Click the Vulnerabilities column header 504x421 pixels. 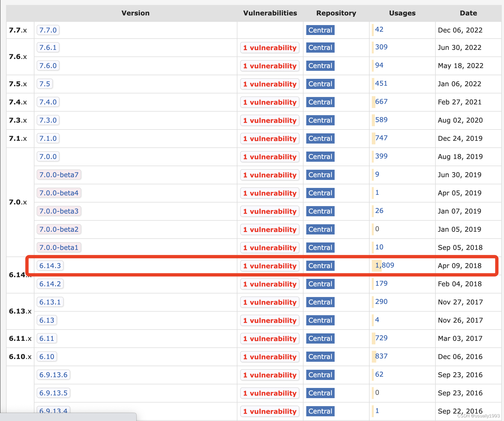point(270,13)
